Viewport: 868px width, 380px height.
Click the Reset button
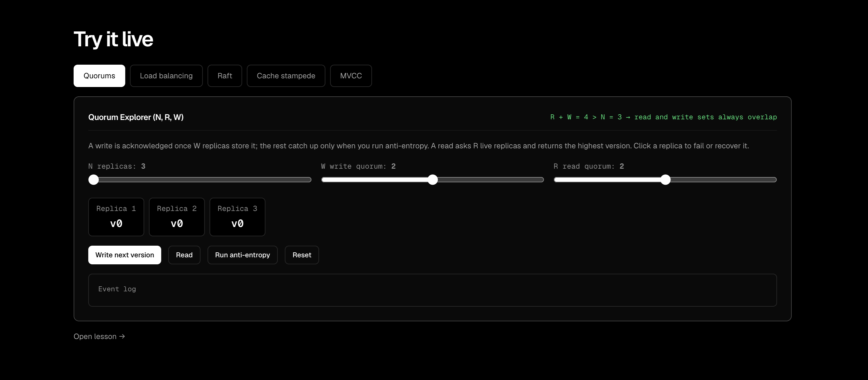[x=302, y=255]
